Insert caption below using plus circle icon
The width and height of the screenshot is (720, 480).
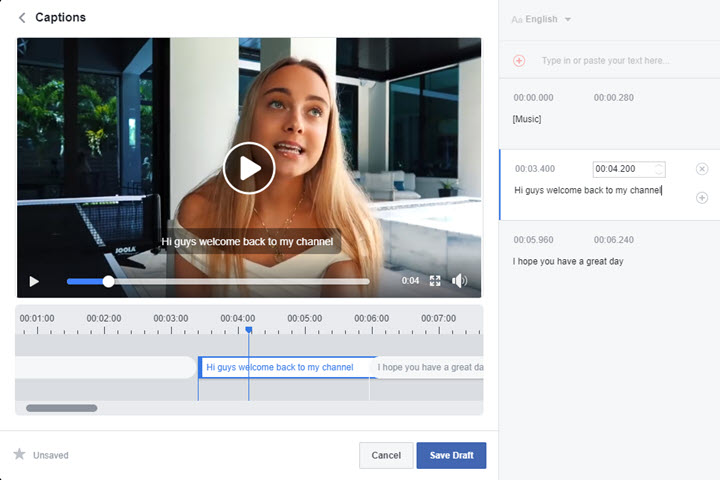[x=701, y=198]
